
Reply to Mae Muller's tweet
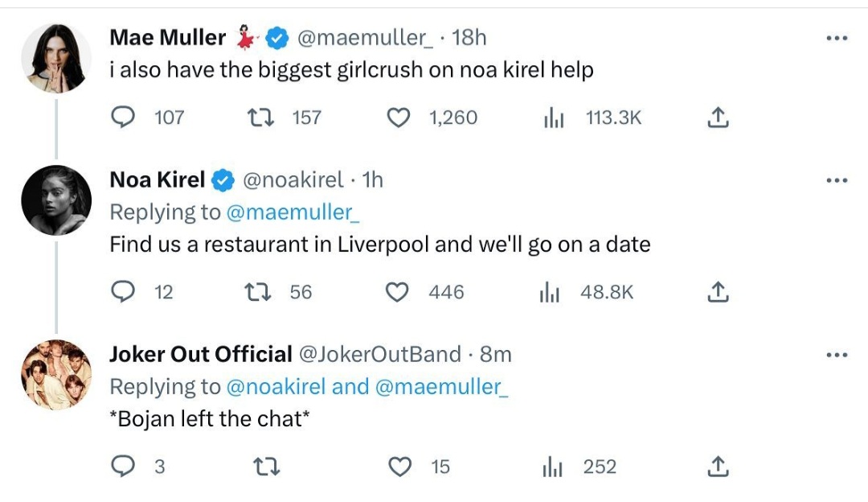[122, 118]
